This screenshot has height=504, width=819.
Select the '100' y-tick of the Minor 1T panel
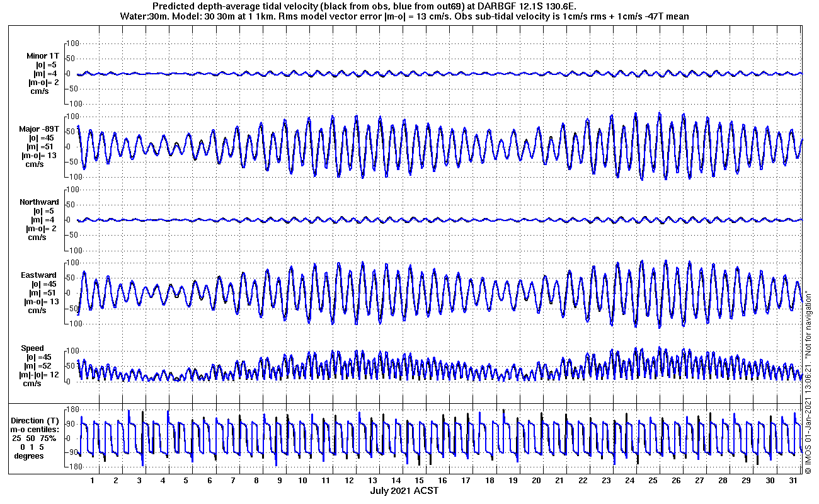[72, 43]
